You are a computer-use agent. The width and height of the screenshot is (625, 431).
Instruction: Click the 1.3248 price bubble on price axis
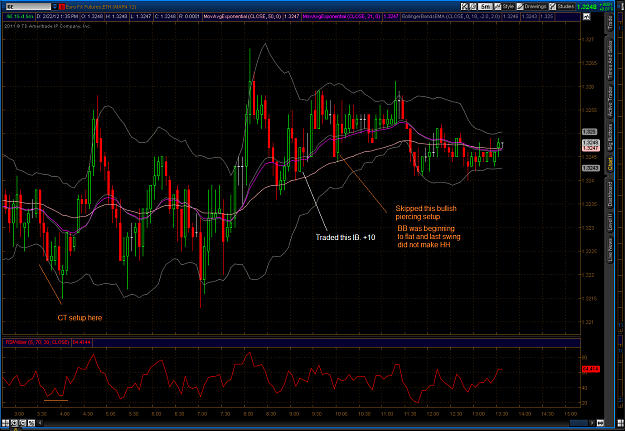(591, 142)
